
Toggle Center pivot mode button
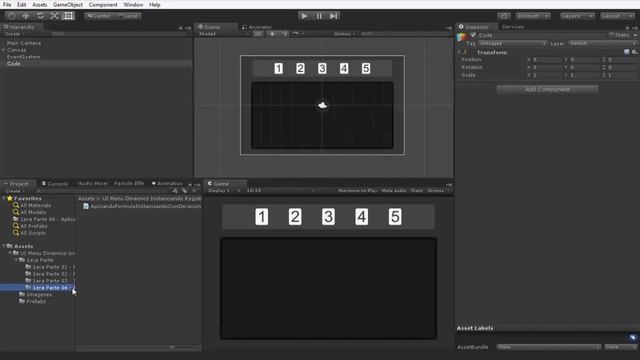point(99,16)
